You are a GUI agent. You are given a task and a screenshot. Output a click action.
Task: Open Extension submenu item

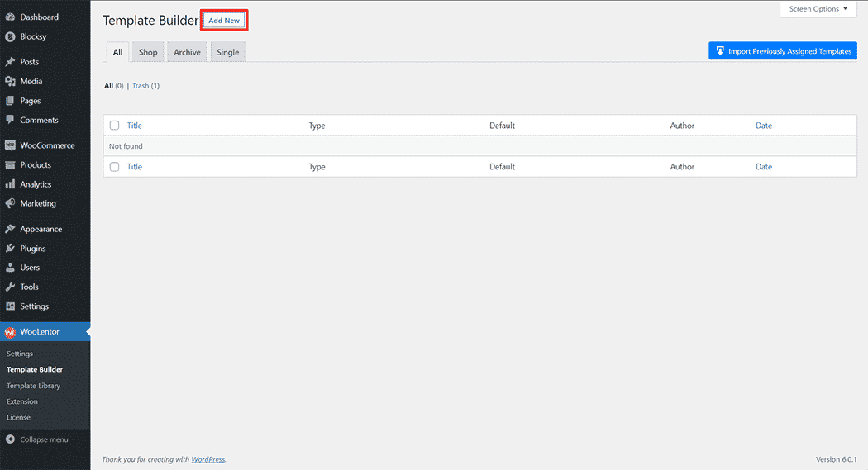22,401
